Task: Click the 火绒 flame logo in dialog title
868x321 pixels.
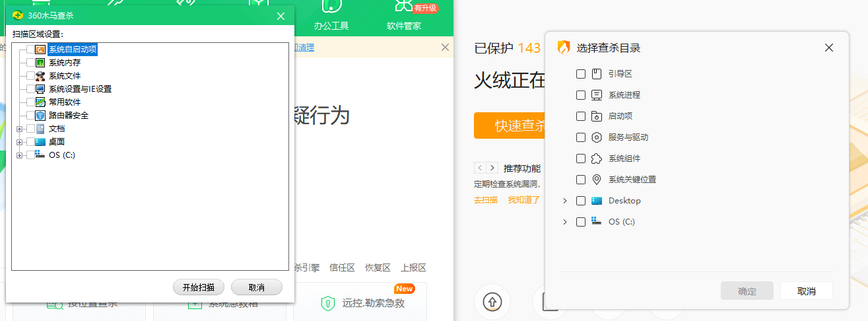Action: coord(564,48)
